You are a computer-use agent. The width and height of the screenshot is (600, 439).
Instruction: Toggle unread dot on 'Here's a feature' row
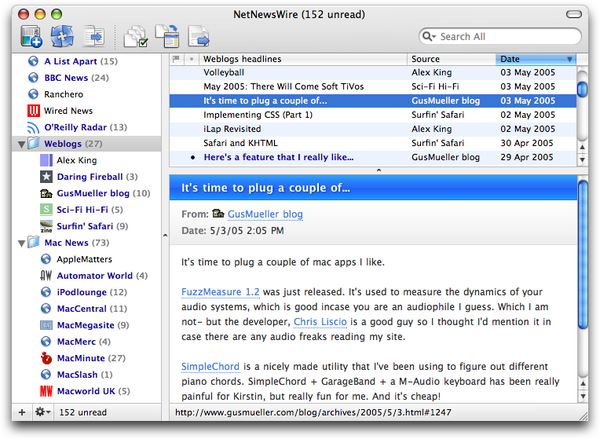click(x=193, y=157)
